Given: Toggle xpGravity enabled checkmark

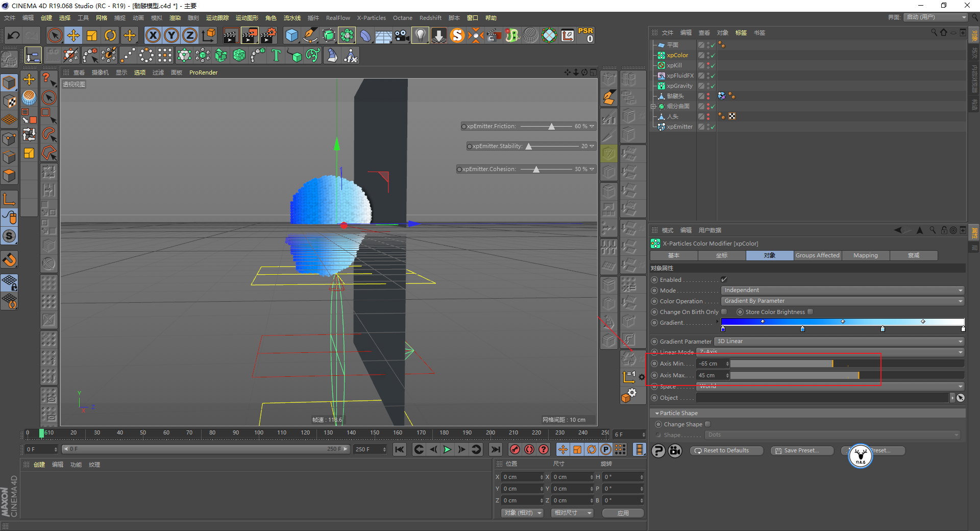Looking at the screenshot, I should [713, 86].
